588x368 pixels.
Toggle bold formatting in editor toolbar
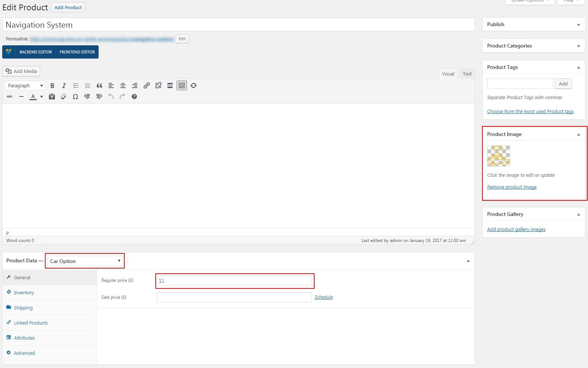tap(52, 85)
